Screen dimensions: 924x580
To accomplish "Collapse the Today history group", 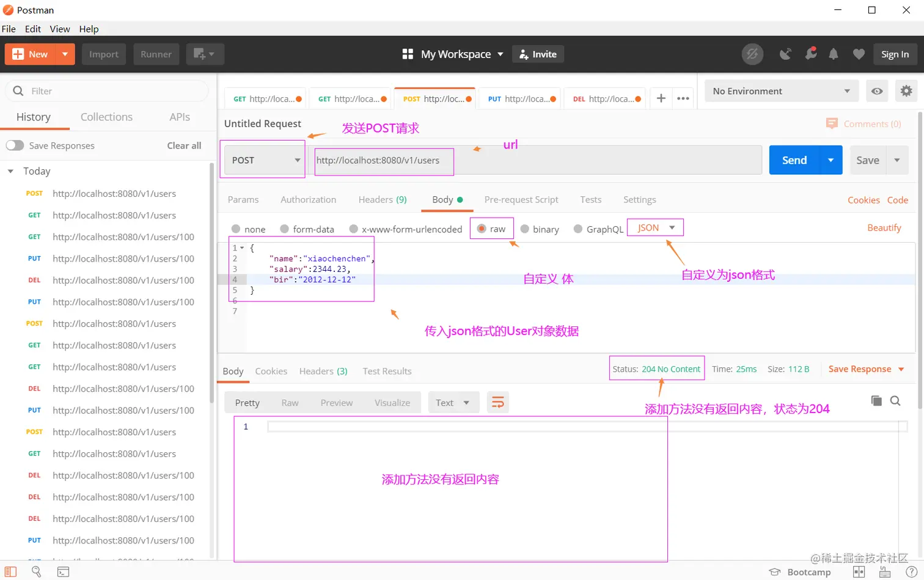I will (10, 171).
